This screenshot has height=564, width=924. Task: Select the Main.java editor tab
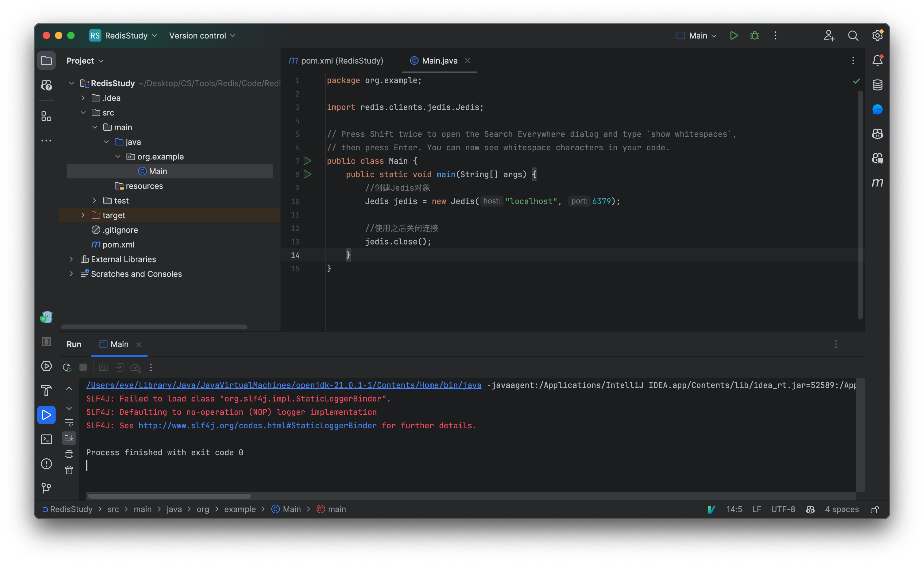point(439,61)
